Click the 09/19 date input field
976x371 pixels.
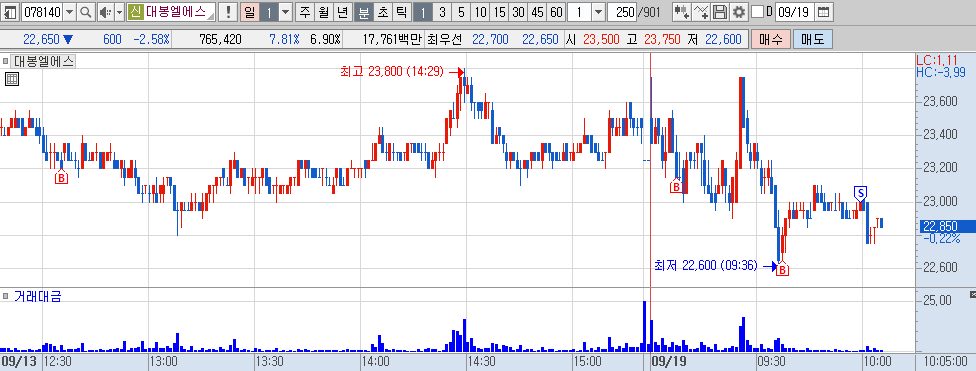click(795, 11)
